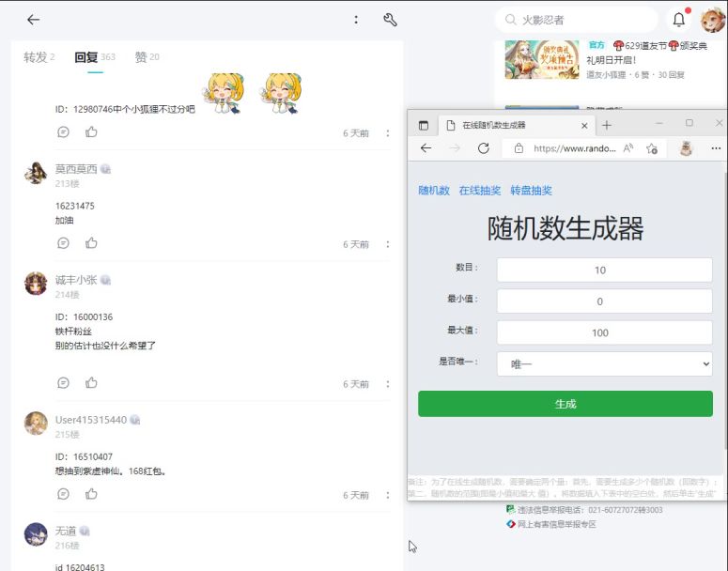This screenshot has height=571, width=728.
Task: Click the 最大值 input field
Action: click(x=604, y=332)
